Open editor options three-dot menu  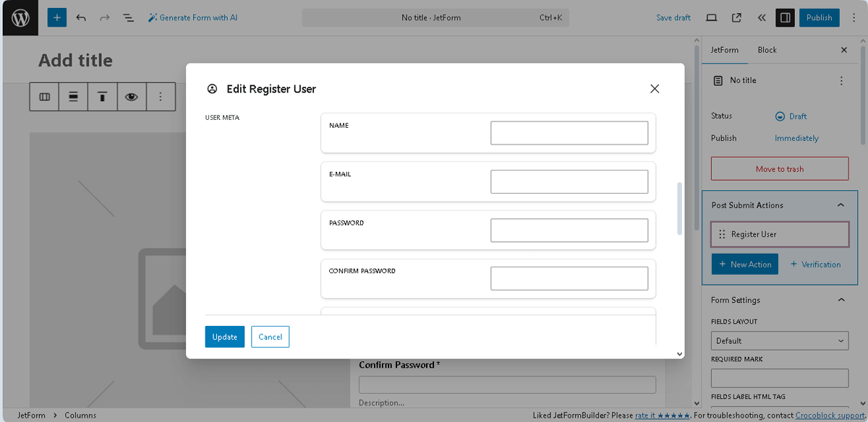(x=854, y=17)
